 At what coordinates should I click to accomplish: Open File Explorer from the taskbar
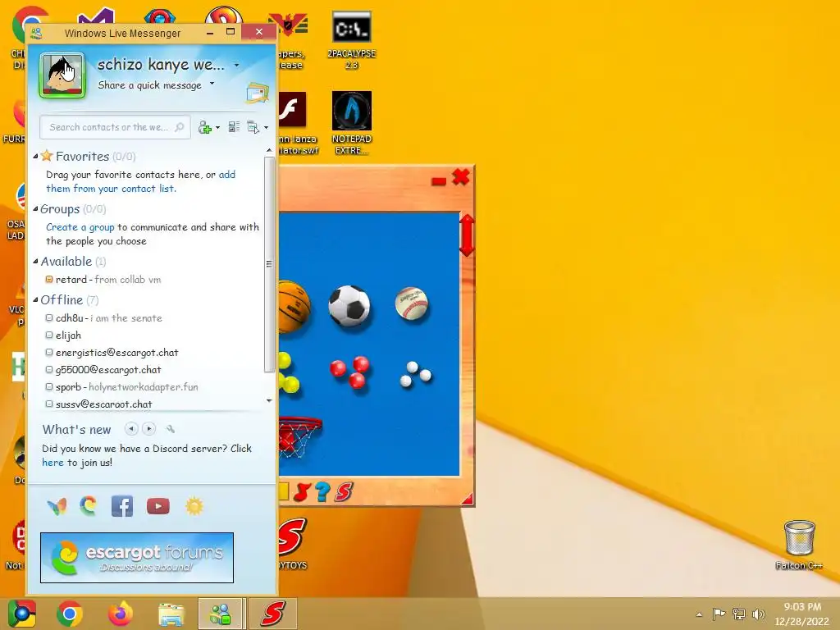tap(171, 614)
